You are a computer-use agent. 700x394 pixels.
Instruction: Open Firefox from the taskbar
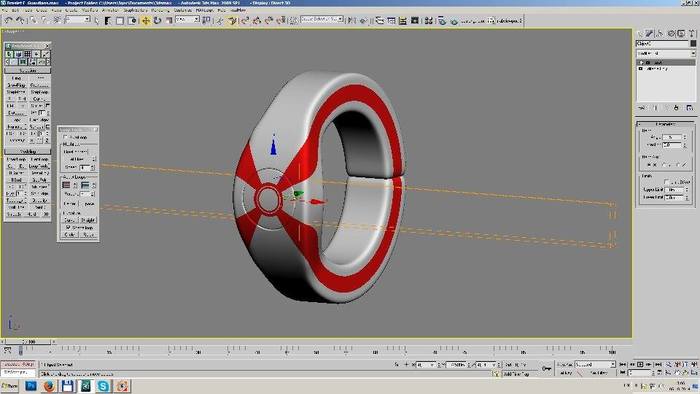point(49,386)
